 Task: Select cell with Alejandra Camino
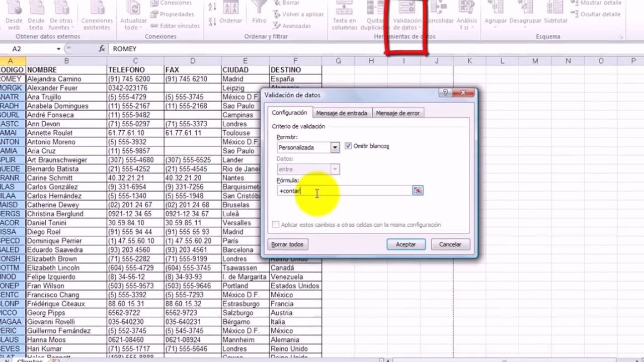pyautogui.click(x=66, y=79)
